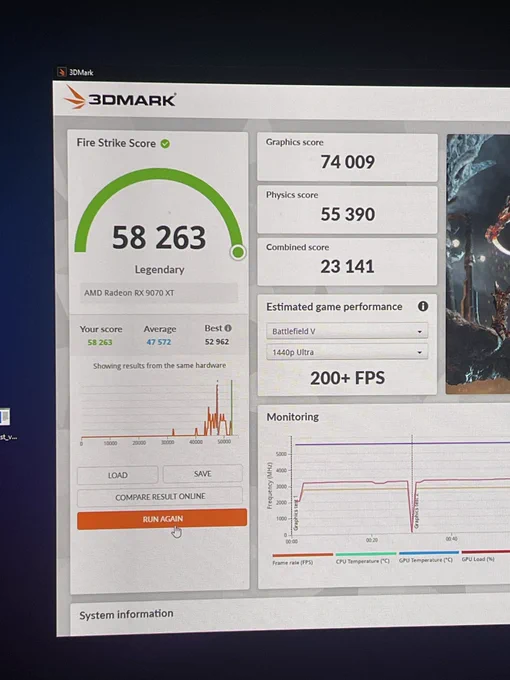Click the Fire Strike preview thumbnail image
The height and width of the screenshot is (680, 510).
478,264
